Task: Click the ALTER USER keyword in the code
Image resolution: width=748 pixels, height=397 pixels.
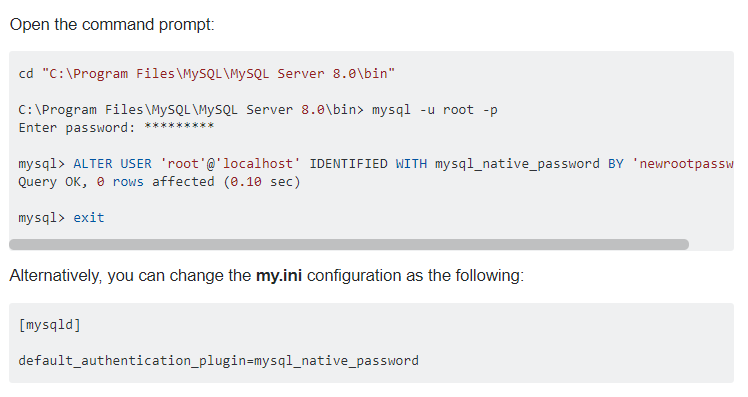Action: (x=112, y=164)
